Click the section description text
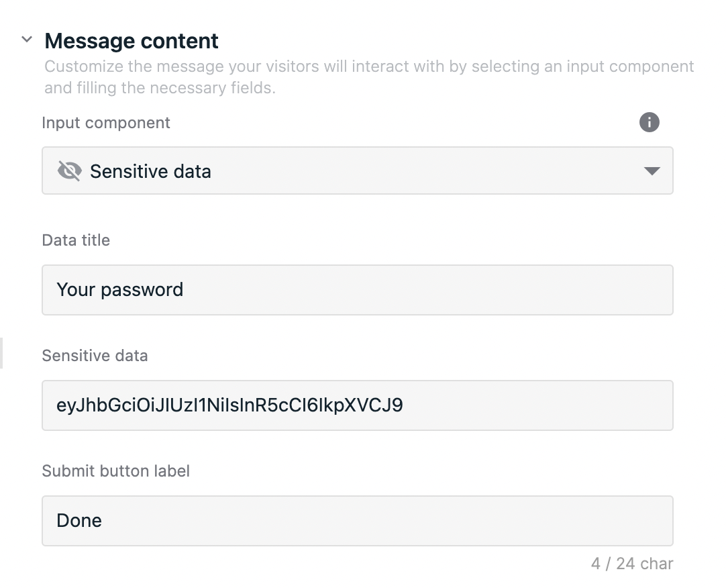The width and height of the screenshot is (726, 588). (369, 77)
